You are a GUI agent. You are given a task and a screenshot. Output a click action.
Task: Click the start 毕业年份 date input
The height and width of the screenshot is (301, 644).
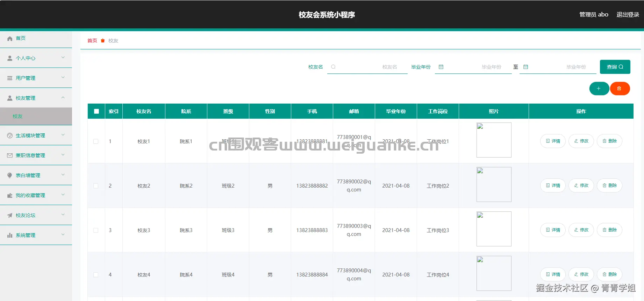tap(473, 67)
